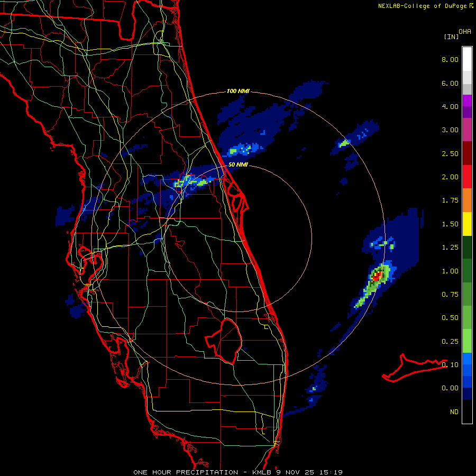This screenshot has width=476, height=476.
Task: Click the orange swatch beside 1.75
Action: 467,200
